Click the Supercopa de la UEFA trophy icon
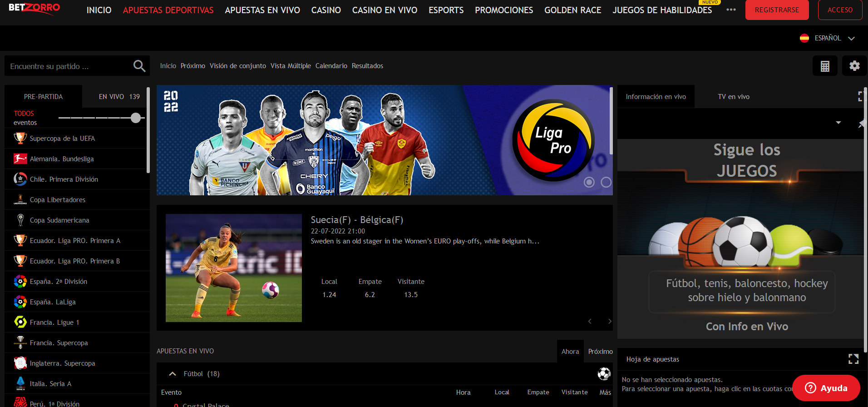The width and height of the screenshot is (868, 407). coord(20,138)
